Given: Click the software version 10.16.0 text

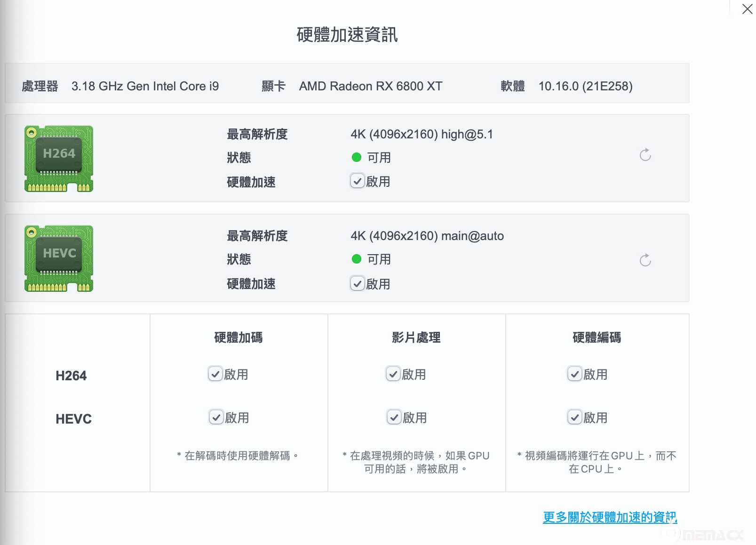Looking at the screenshot, I should 585,86.
